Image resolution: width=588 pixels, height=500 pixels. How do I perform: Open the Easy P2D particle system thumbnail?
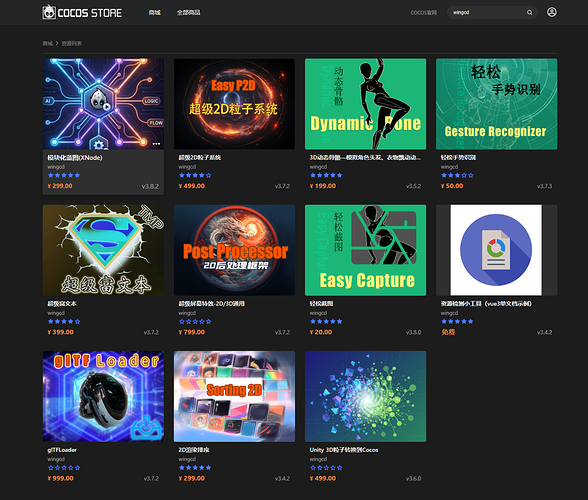tap(234, 104)
